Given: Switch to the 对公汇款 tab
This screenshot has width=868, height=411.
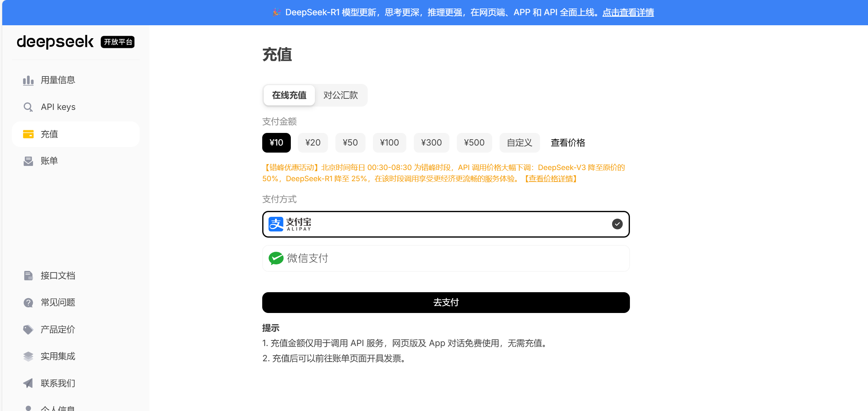Looking at the screenshot, I should coord(341,95).
